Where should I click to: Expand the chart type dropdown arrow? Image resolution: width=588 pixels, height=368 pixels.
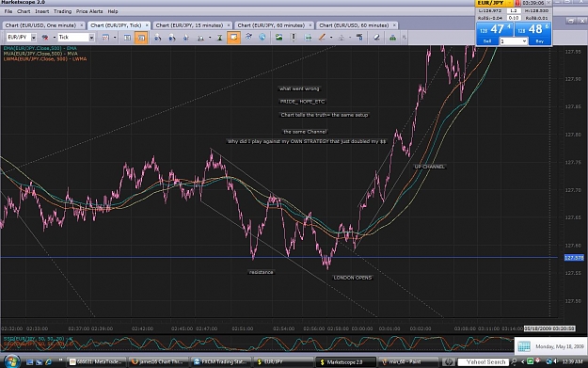115,37
